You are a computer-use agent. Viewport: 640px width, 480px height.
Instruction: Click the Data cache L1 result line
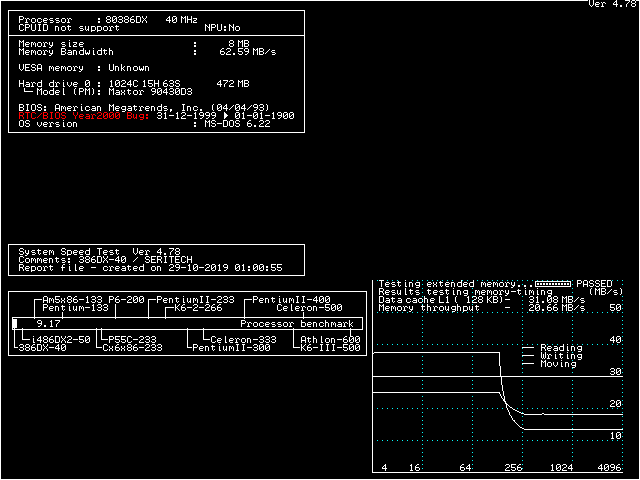point(480,300)
